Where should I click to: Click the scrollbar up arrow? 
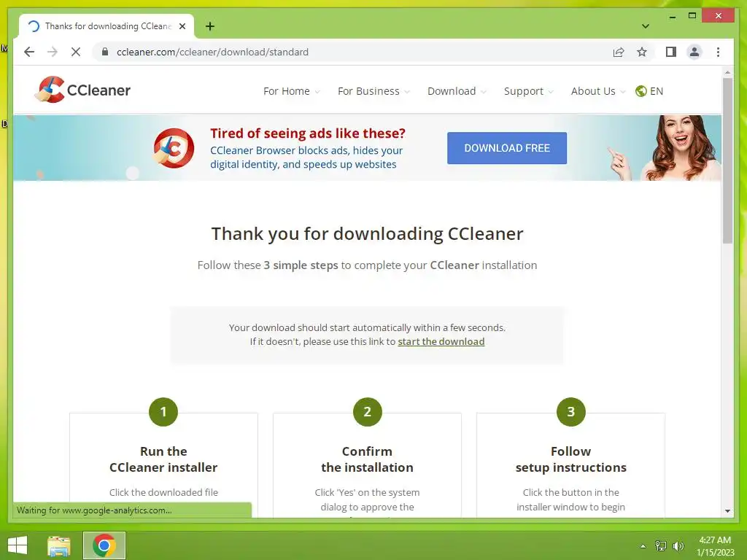pyautogui.click(x=727, y=72)
